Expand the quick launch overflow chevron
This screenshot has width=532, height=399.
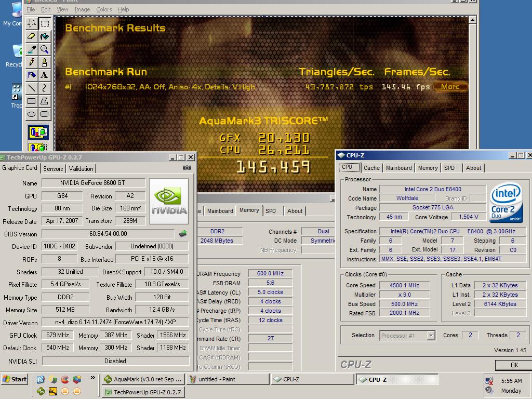[x=92, y=378]
